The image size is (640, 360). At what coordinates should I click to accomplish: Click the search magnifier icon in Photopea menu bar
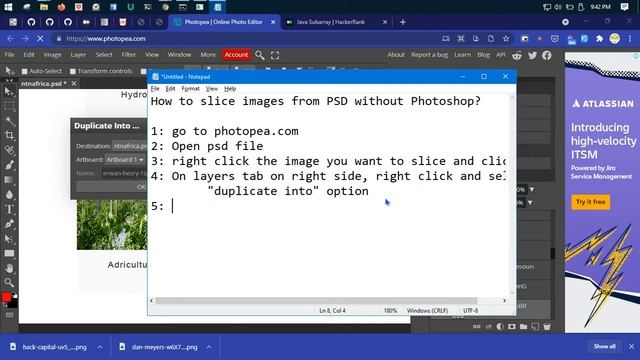pos(260,55)
